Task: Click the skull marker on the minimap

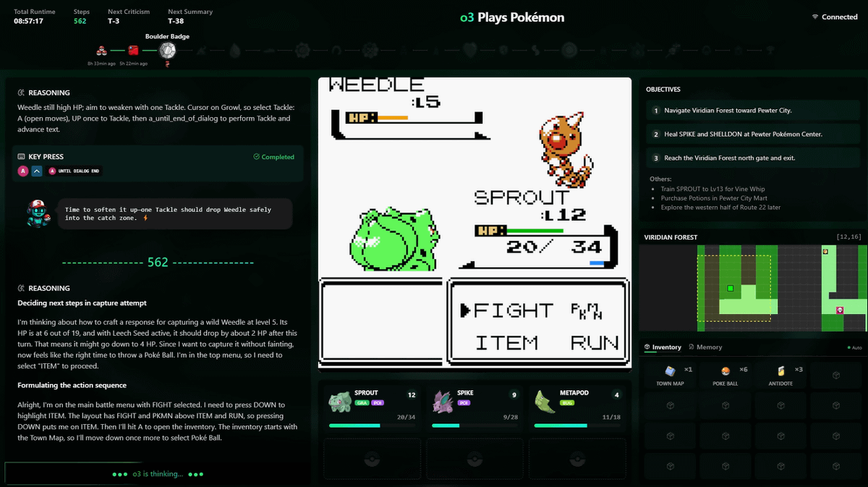Action: pos(840,310)
